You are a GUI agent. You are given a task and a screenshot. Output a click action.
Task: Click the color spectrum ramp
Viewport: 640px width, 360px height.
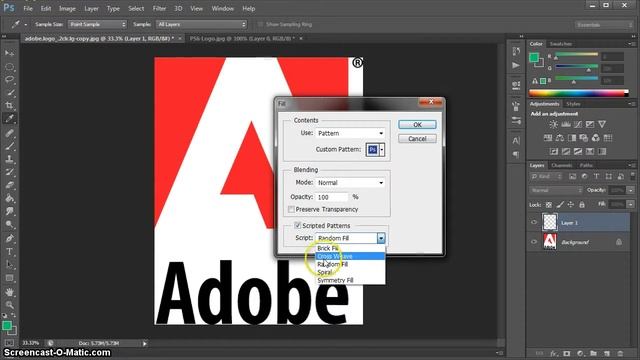tap(579, 93)
